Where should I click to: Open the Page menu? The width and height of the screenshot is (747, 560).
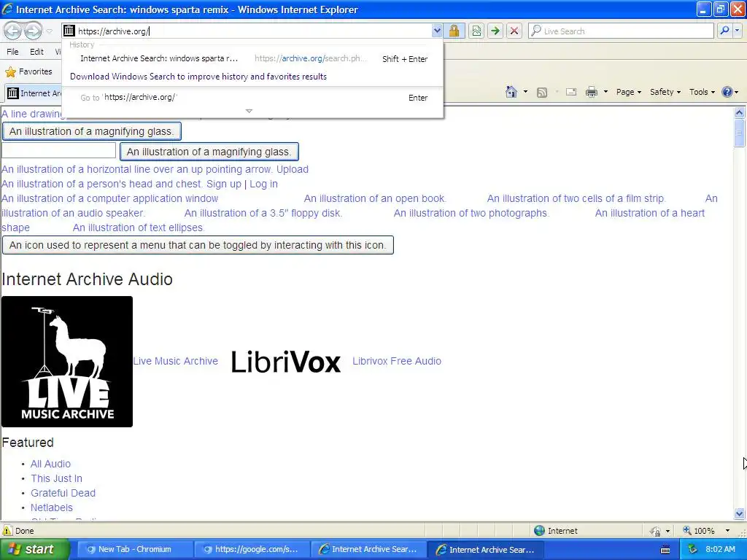[629, 92]
